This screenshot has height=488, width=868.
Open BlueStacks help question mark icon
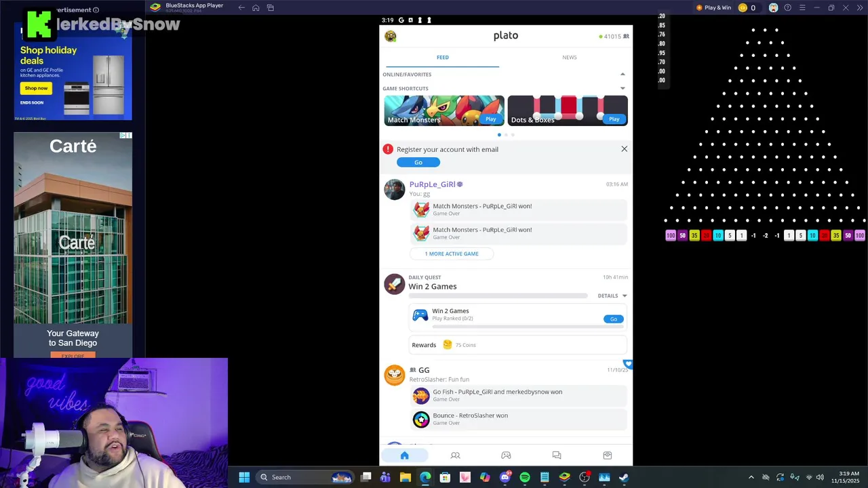pos(787,7)
